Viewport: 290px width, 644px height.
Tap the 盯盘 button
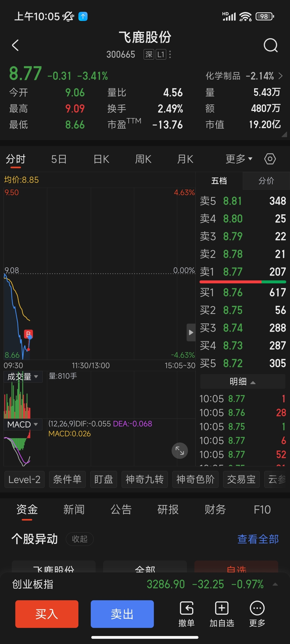coord(104,479)
